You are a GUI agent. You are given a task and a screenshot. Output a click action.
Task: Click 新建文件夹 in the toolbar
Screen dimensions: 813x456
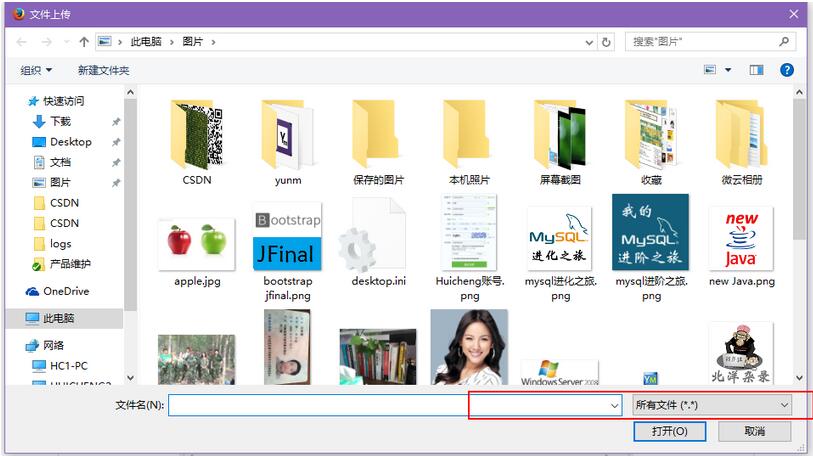[104, 70]
